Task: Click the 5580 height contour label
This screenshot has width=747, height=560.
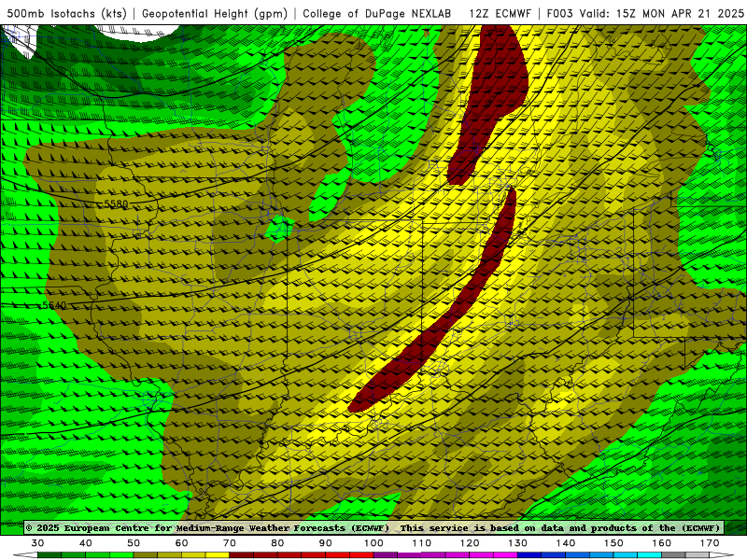Action: [x=116, y=203]
